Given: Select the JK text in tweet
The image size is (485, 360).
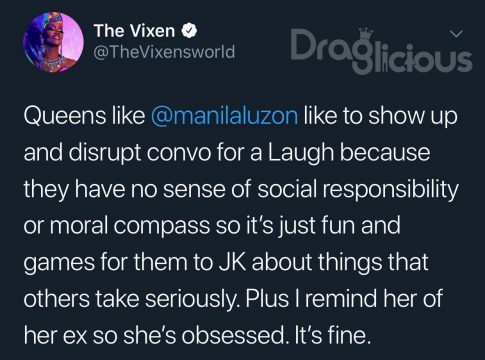Looking at the screenshot, I should [233, 262].
